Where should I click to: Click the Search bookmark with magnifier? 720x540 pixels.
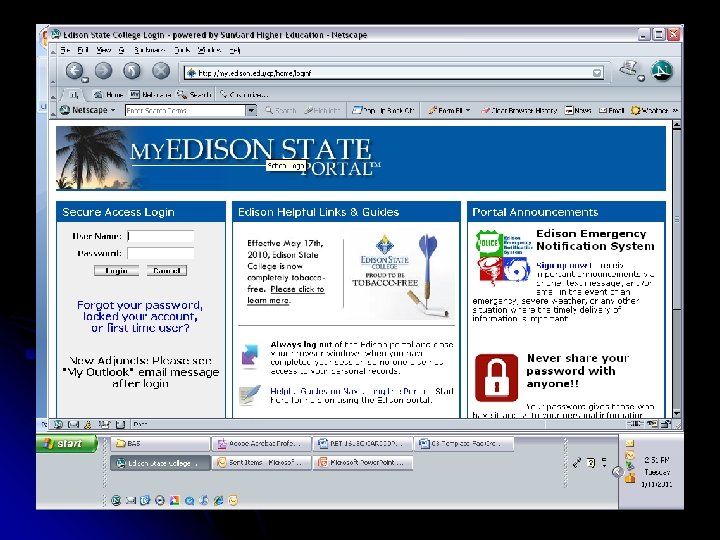point(194,95)
